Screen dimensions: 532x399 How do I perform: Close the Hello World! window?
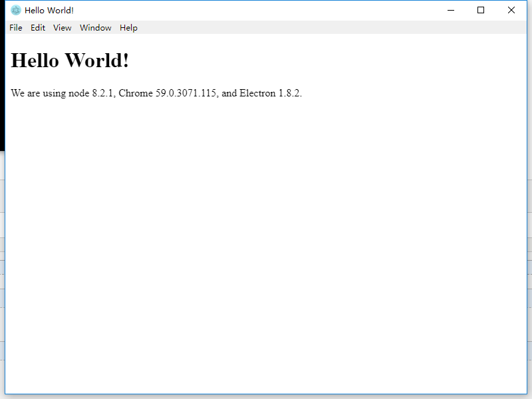coord(511,10)
